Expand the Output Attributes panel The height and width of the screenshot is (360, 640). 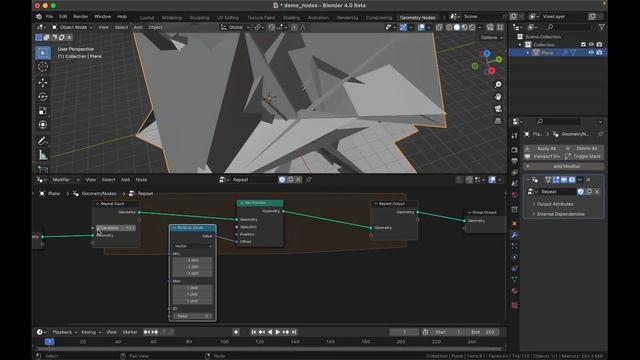(555, 204)
